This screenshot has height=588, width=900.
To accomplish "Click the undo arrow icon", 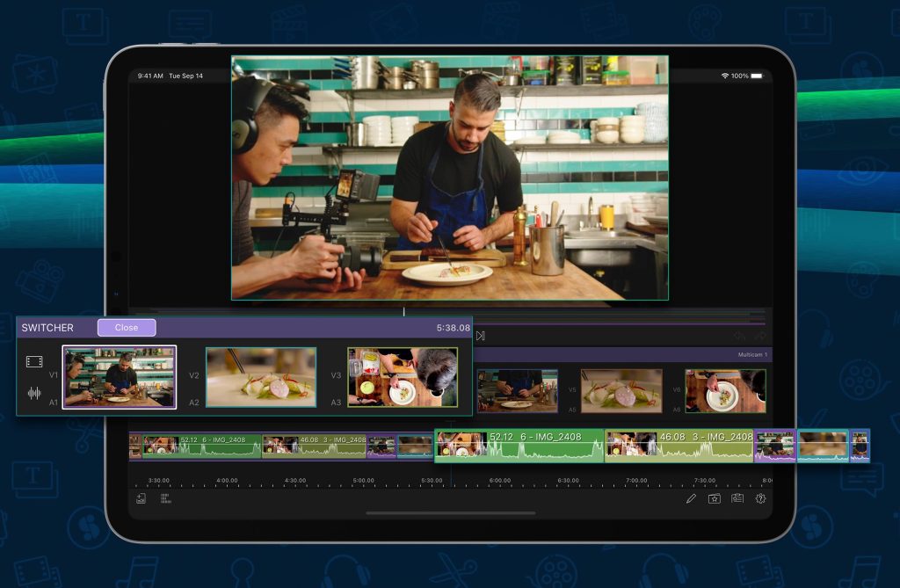I will [x=739, y=336].
